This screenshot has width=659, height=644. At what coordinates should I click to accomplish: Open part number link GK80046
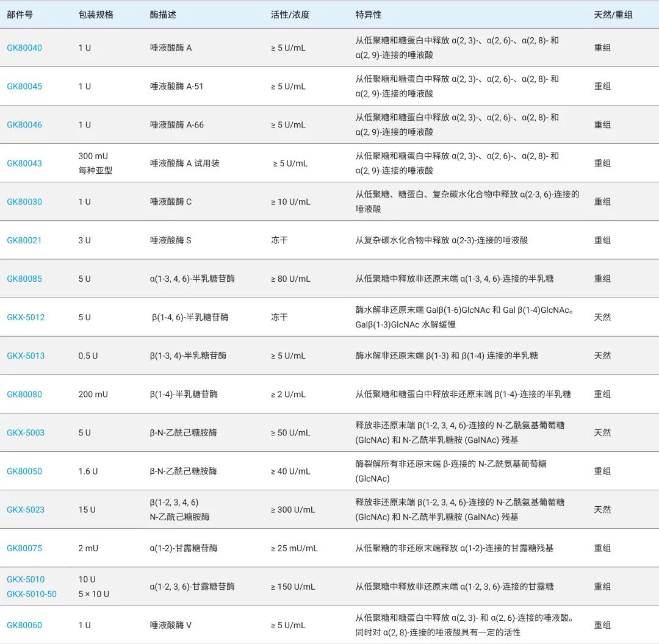pyautogui.click(x=24, y=125)
